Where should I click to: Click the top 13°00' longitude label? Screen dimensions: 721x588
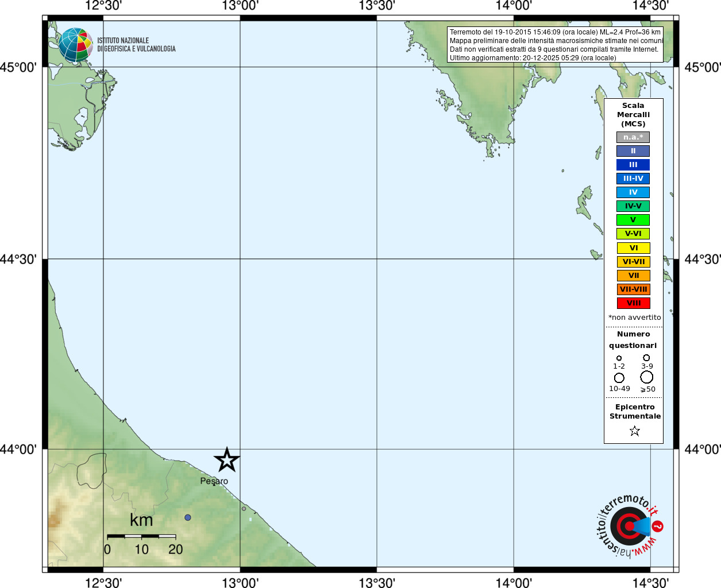coord(240,6)
